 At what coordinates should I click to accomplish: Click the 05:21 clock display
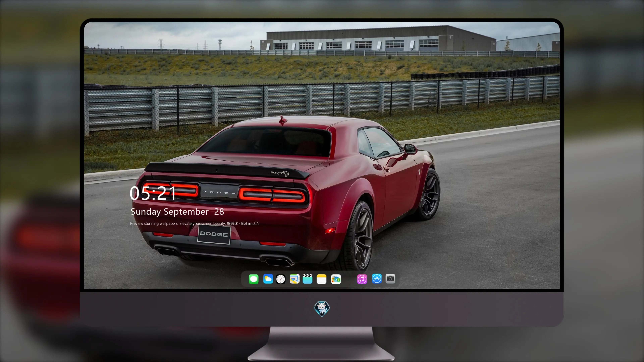tap(153, 193)
